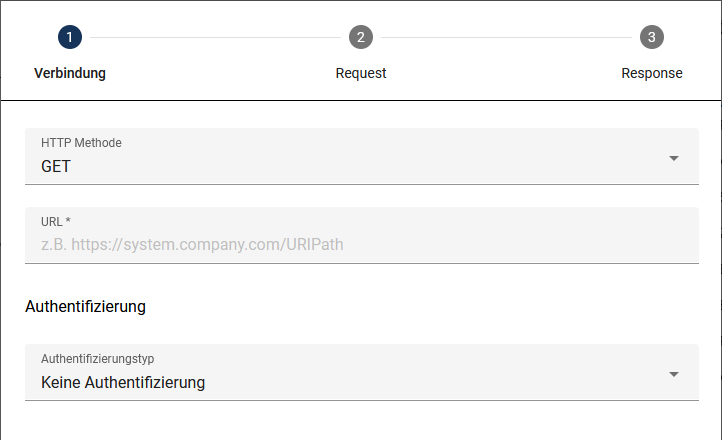Screen dimensions: 722x440
Task: Click the stepper line between steps 1 and 2
Action: [x=215, y=38]
